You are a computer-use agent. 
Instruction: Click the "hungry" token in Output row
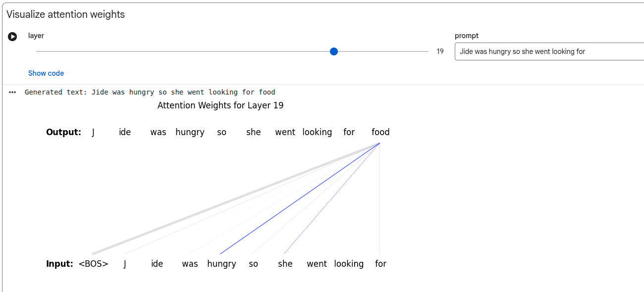click(190, 132)
